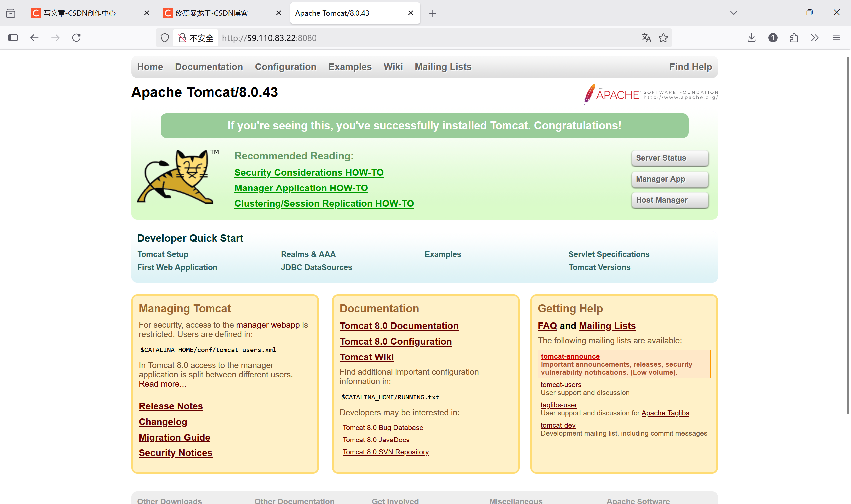
Task: Click the translate page icon
Action: (x=646, y=38)
